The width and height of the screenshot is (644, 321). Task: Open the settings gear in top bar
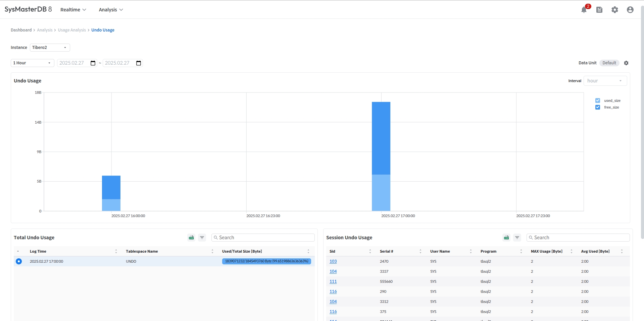tap(615, 10)
